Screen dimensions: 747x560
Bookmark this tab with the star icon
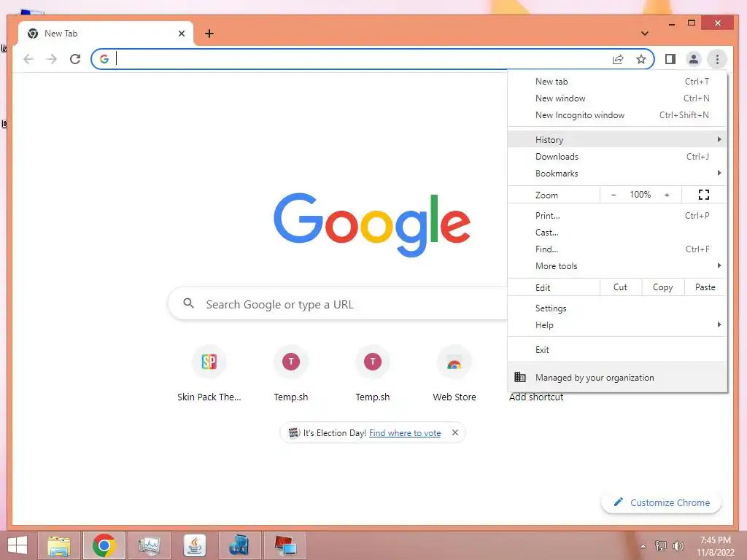click(641, 59)
